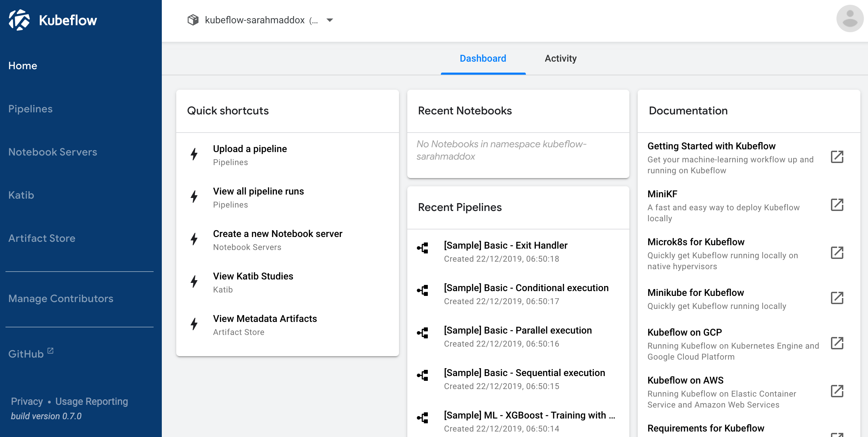Open Notebook Servers from the sidebar
The height and width of the screenshot is (437, 868).
click(53, 152)
